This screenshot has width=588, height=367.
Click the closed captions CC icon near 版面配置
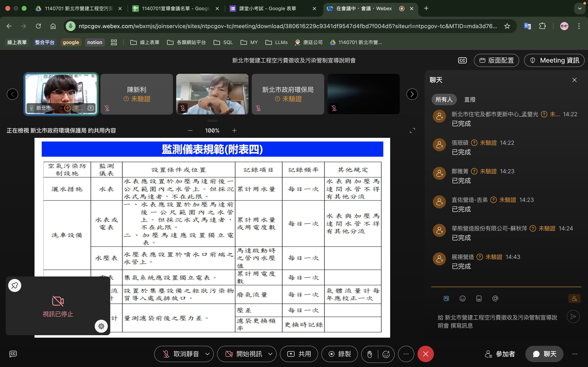(462, 60)
